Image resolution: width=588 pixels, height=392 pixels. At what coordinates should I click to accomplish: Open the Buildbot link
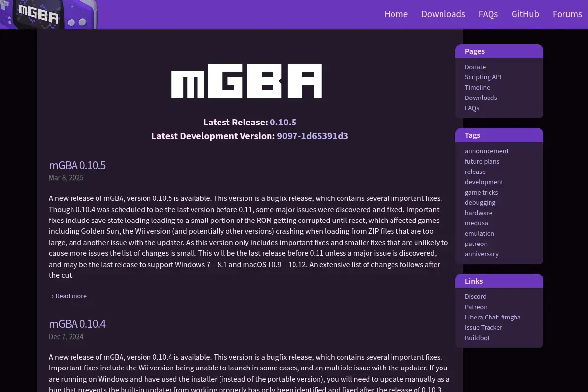[477, 338]
